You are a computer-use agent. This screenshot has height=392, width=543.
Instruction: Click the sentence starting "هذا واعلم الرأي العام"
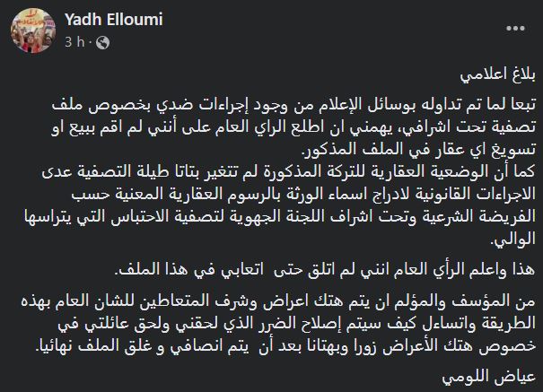pyautogui.click(x=325, y=269)
